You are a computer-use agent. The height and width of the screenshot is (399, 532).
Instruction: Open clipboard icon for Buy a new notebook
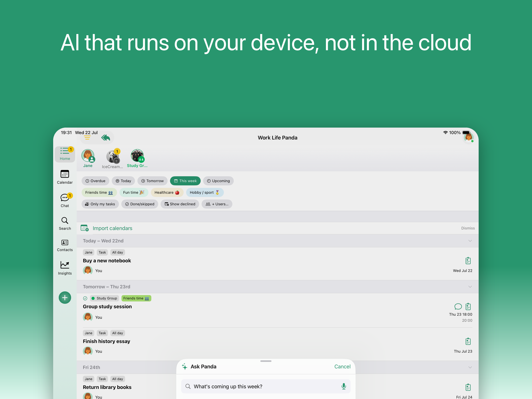coord(468,261)
